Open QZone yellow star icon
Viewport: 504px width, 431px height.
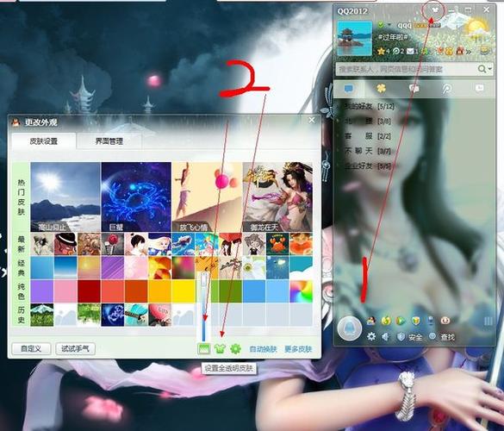pos(381,51)
